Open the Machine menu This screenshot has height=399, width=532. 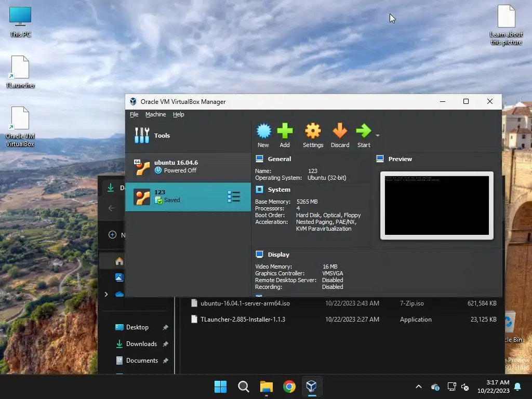point(156,114)
